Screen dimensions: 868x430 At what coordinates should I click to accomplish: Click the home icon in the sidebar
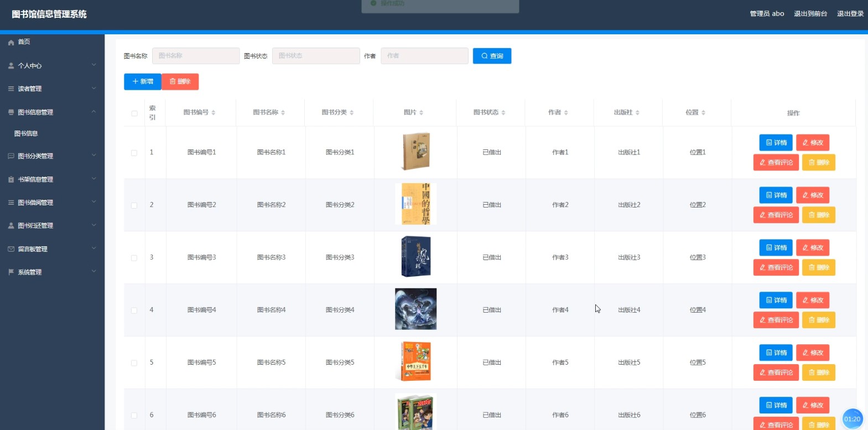[x=11, y=42]
